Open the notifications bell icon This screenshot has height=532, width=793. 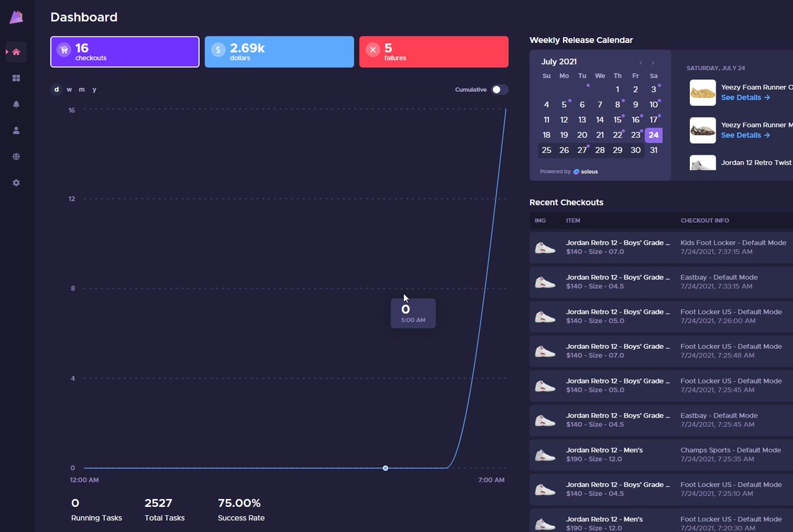(15, 104)
